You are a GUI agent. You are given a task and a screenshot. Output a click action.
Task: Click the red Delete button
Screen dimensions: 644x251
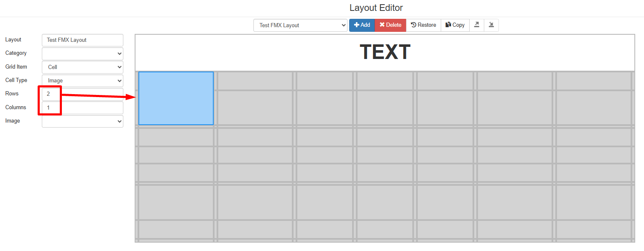pyautogui.click(x=391, y=25)
